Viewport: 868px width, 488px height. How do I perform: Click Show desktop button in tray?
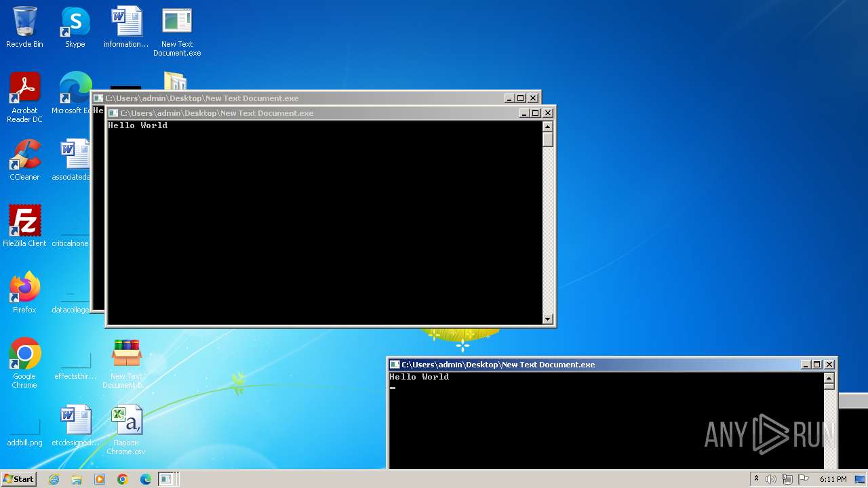pos(861,479)
